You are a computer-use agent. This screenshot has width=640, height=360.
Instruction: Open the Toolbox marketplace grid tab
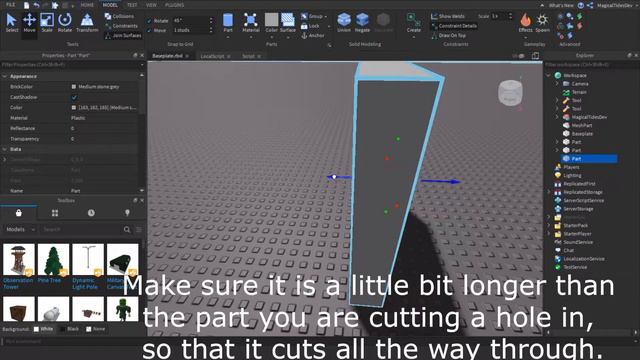(x=55, y=213)
